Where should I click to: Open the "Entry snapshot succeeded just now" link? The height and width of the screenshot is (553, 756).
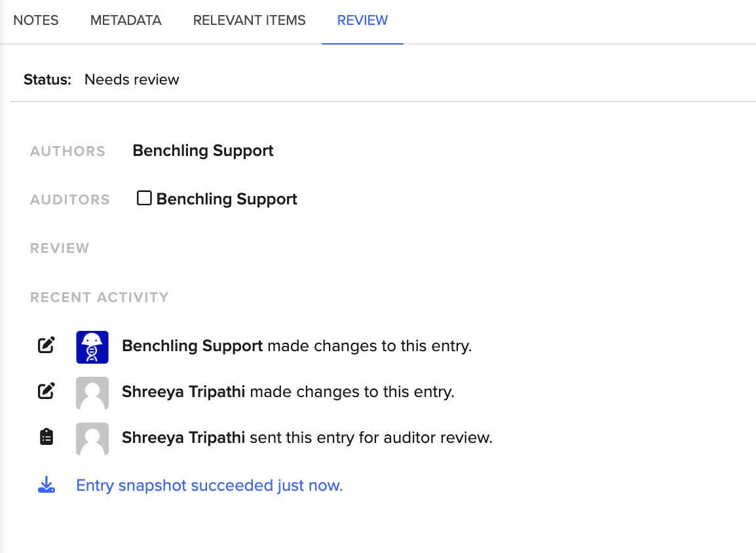coord(210,486)
